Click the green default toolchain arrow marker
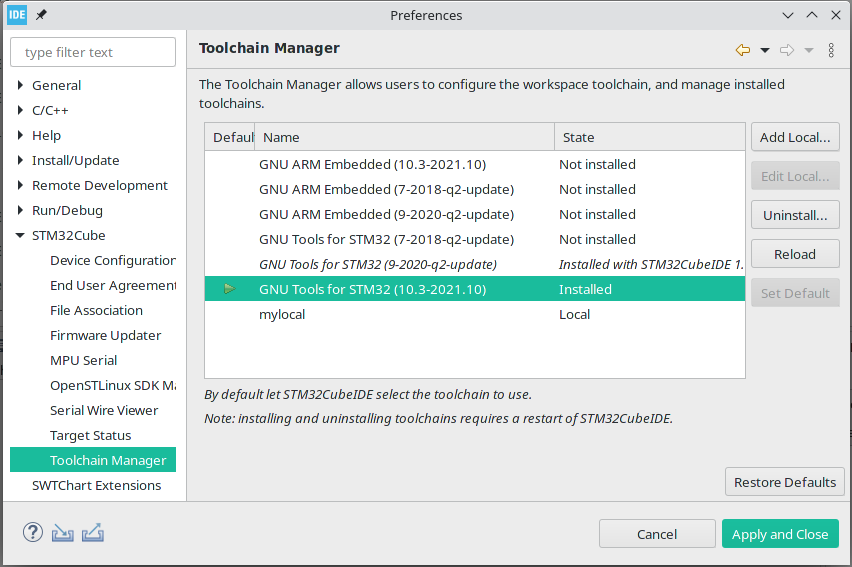Screen dimensions: 852x567 coord(230,289)
